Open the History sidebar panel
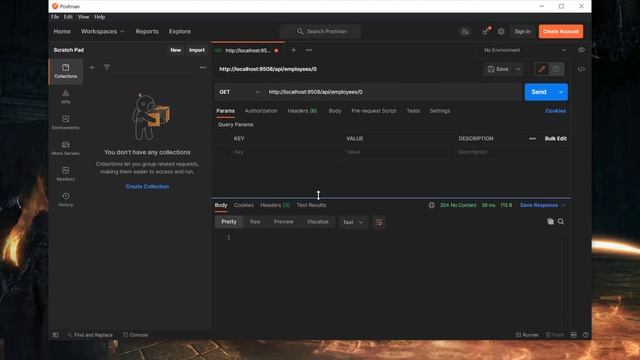640x360 pixels. (x=66, y=200)
